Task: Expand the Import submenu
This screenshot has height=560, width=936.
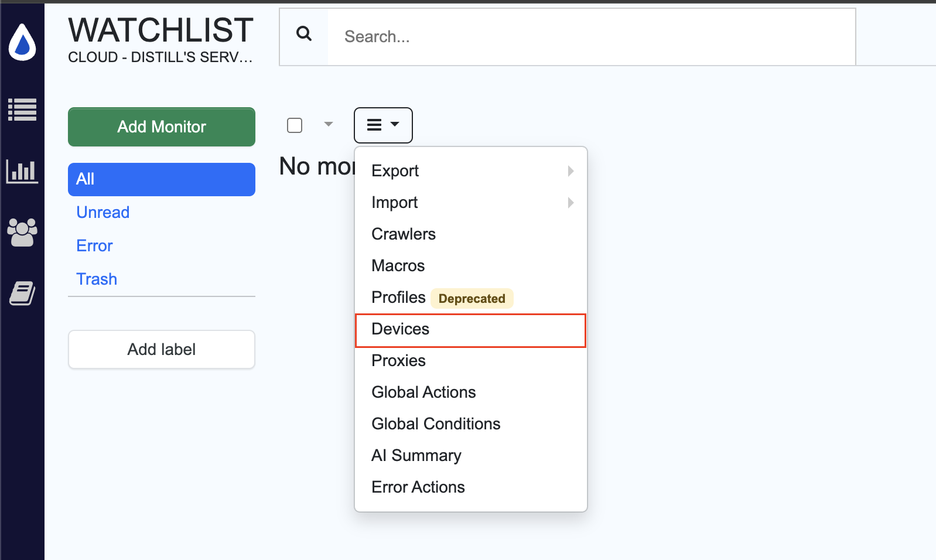Action: tap(470, 203)
